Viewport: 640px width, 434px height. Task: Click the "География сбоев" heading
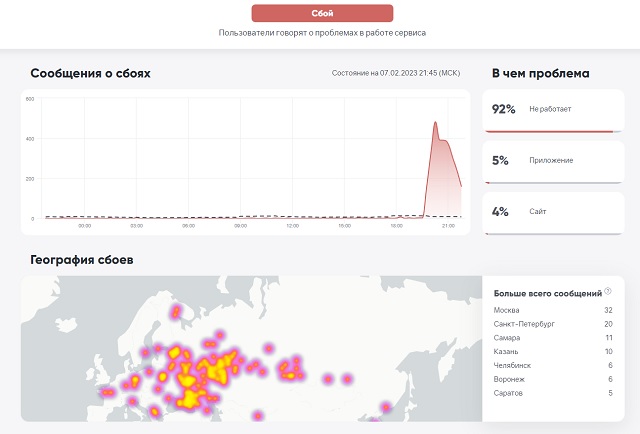(82, 260)
